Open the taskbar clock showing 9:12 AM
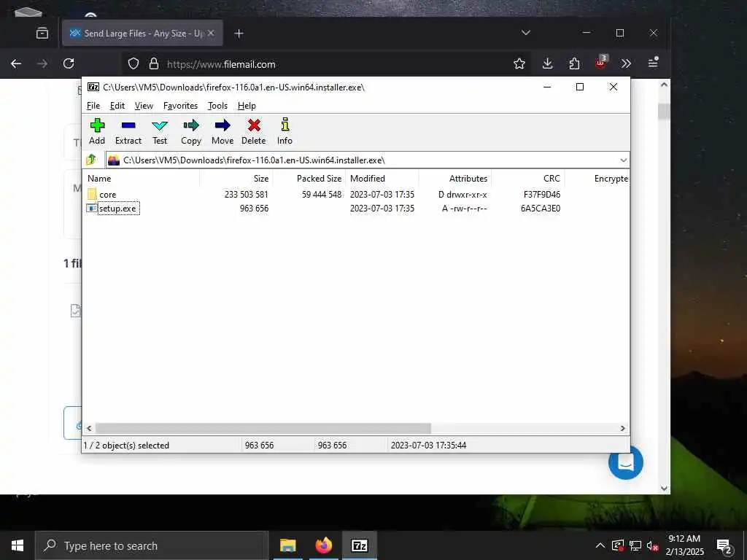The height and width of the screenshot is (560, 747). point(684,545)
